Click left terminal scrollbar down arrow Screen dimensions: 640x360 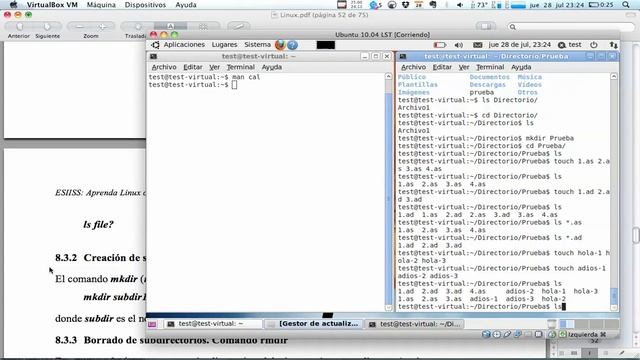coord(388,308)
